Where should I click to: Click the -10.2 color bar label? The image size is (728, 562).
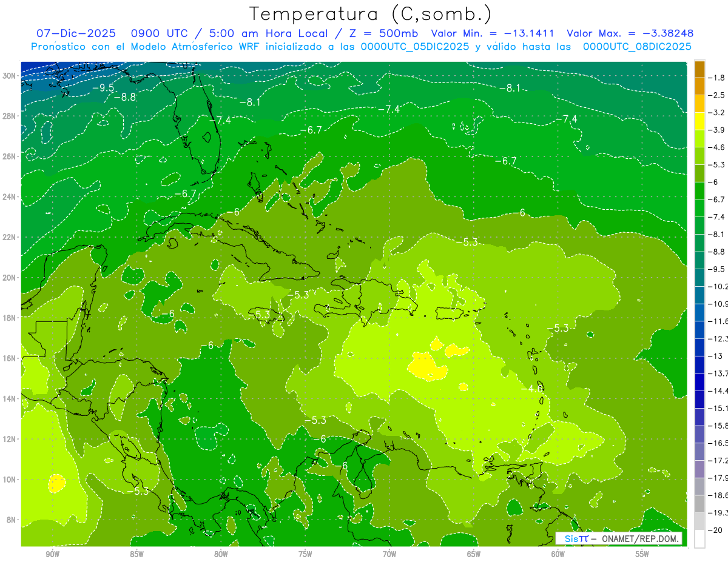click(718, 286)
